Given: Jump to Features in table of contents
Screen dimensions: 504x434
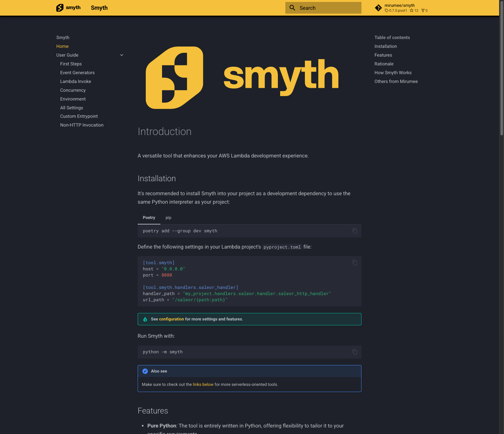Looking at the screenshot, I should coord(383,55).
